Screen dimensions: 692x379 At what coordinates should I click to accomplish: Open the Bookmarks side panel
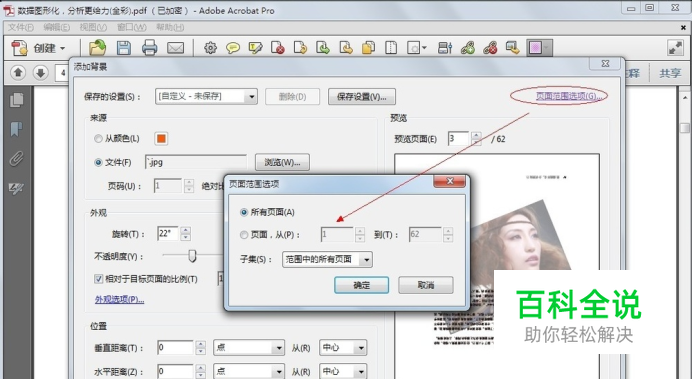tap(16, 129)
